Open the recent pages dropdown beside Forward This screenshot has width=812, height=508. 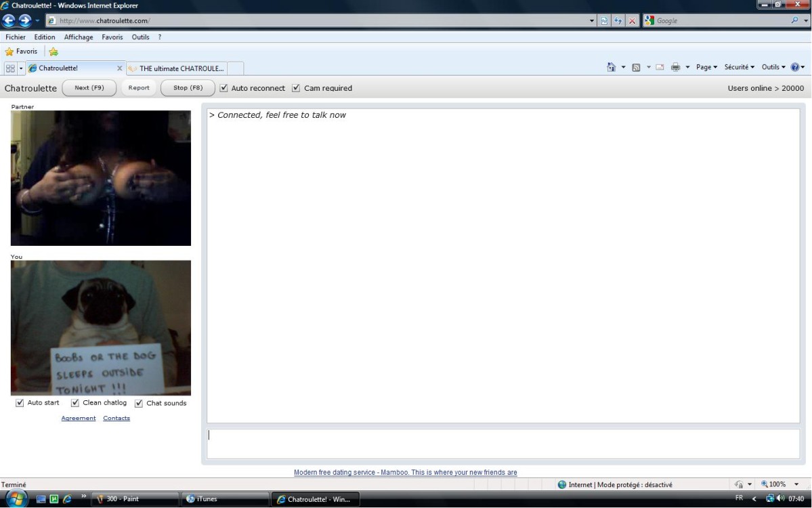point(37,21)
